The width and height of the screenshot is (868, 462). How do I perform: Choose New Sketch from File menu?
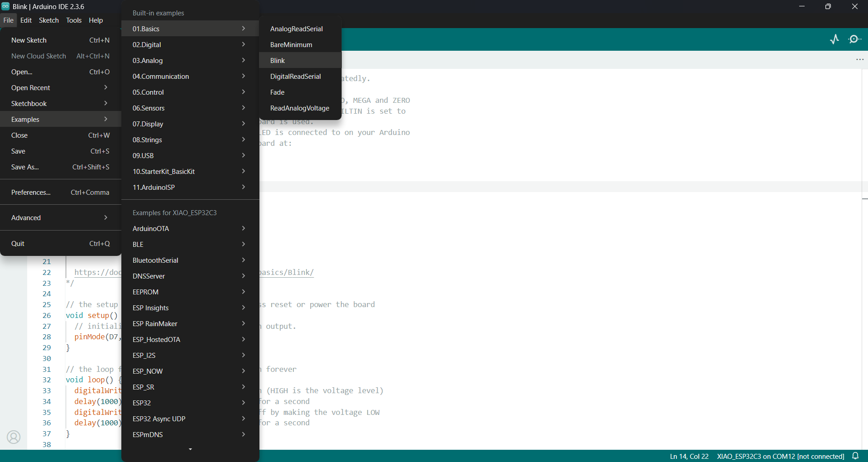point(61,40)
